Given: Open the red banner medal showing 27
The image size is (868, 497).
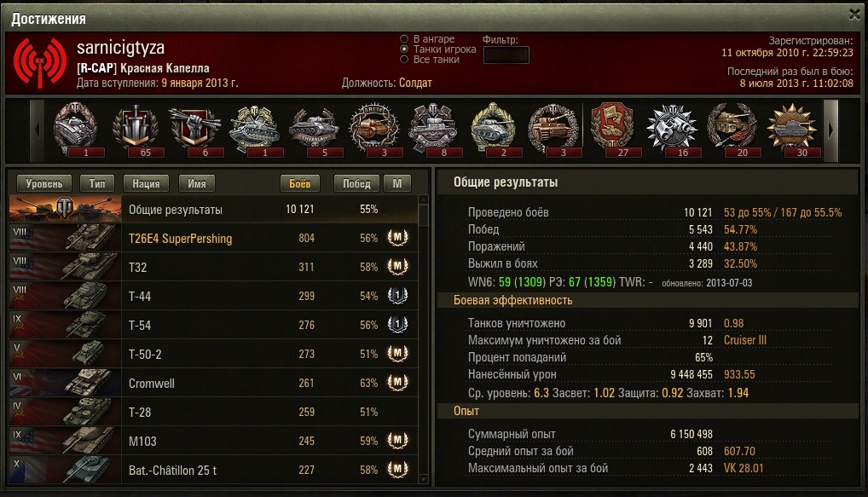Looking at the screenshot, I should [612, 130].
